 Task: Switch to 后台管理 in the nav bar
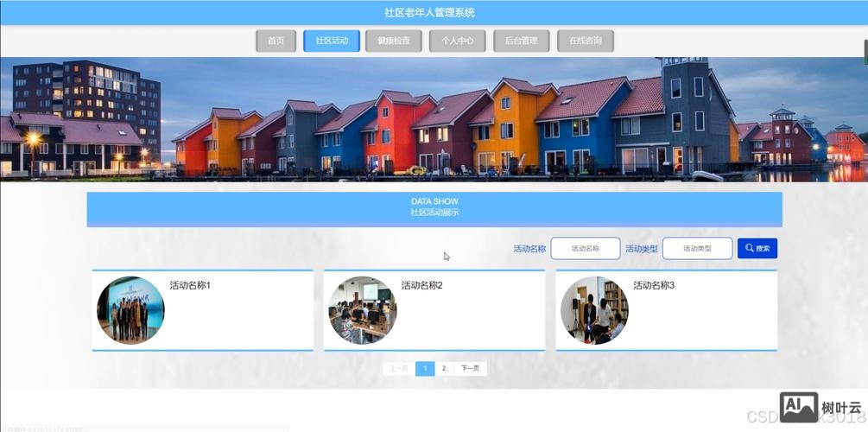pyautogui.click(x=521, y=41)
